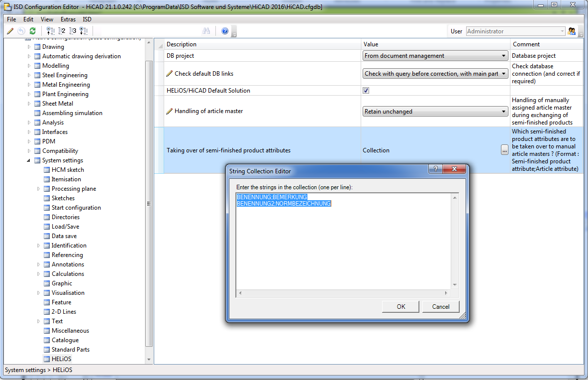Click the text area horizontal scrollbar
The image size is (588, 380).
(343, 293)
